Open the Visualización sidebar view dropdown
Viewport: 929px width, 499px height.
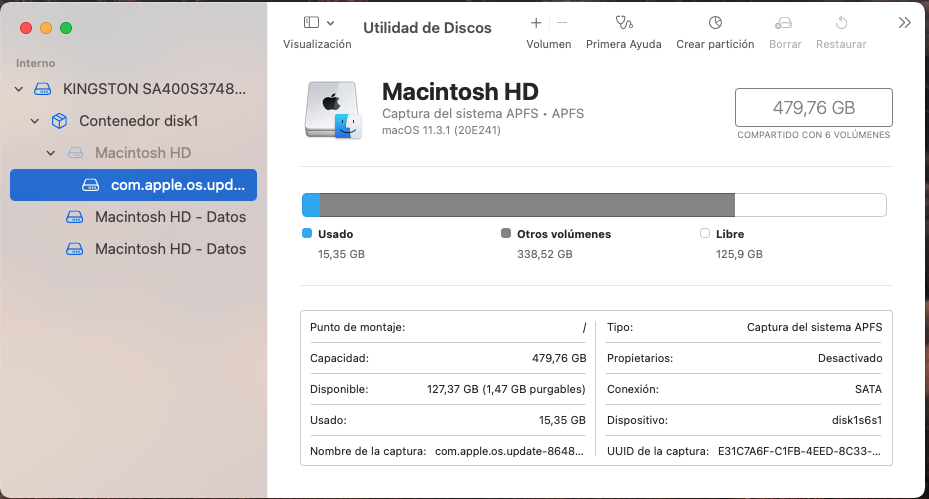coord(318,23)
